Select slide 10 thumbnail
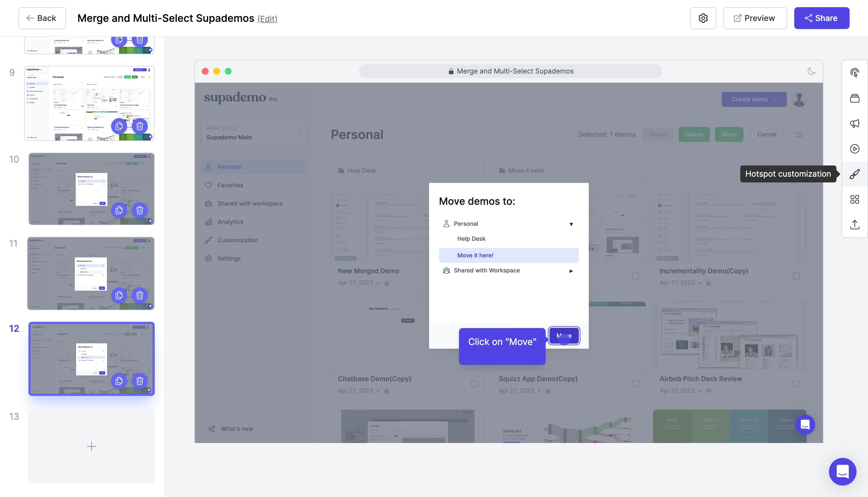The height and width of the screenshot is (497, 868). [x=91, y=189]
